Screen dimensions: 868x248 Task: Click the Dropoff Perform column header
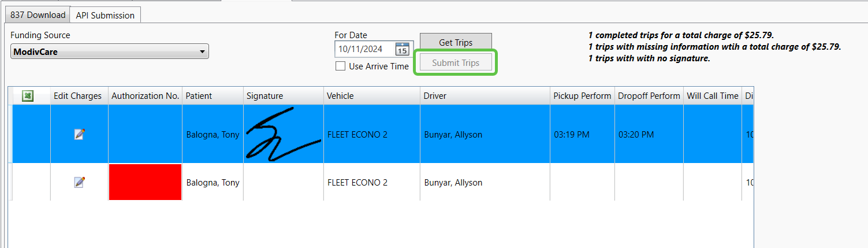tap(649, 96)
